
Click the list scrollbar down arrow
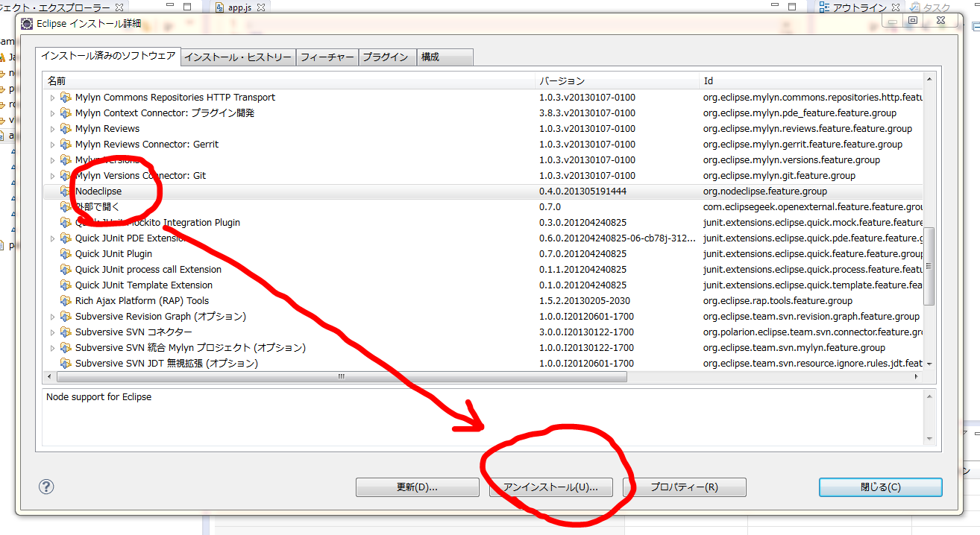pyautogui.click(x=929, y=365)
